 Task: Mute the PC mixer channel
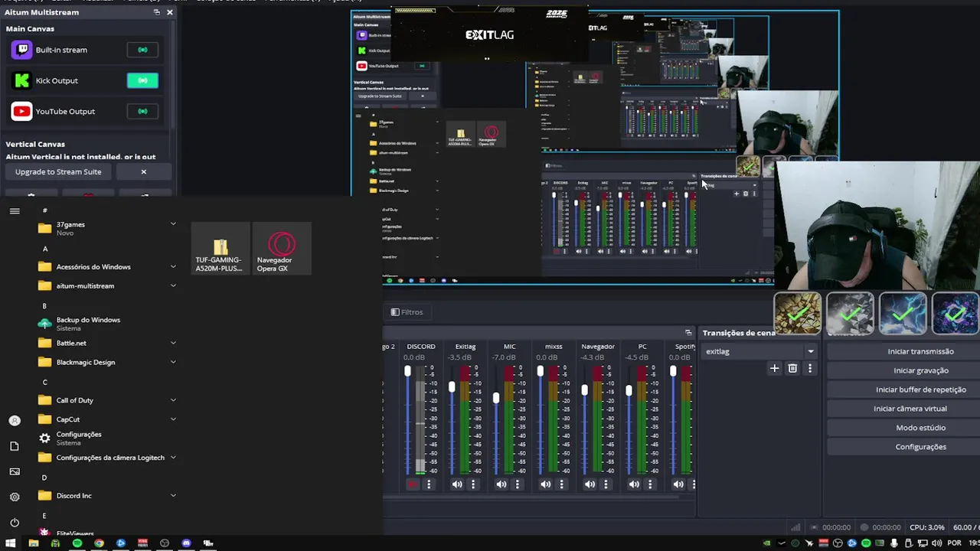tap(634, 484)
